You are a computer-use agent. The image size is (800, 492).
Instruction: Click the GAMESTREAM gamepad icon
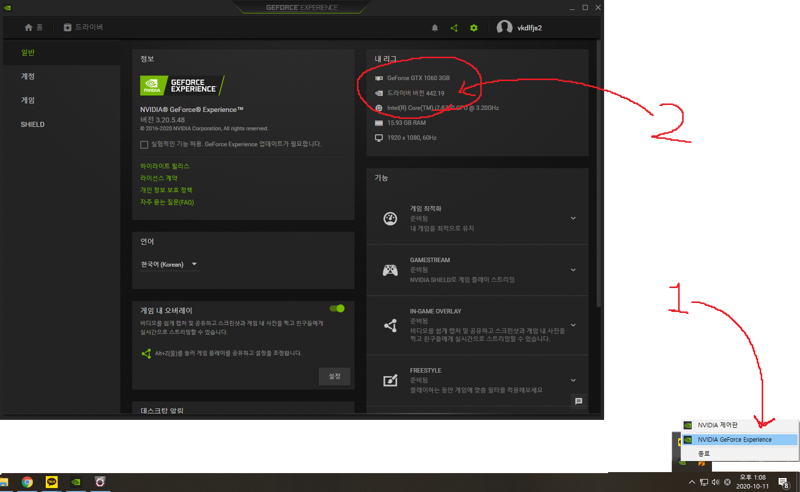tap(390, 270)
